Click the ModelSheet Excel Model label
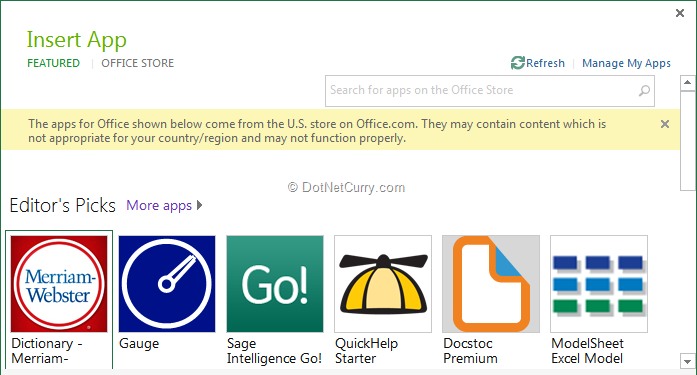 click(587, 351)
